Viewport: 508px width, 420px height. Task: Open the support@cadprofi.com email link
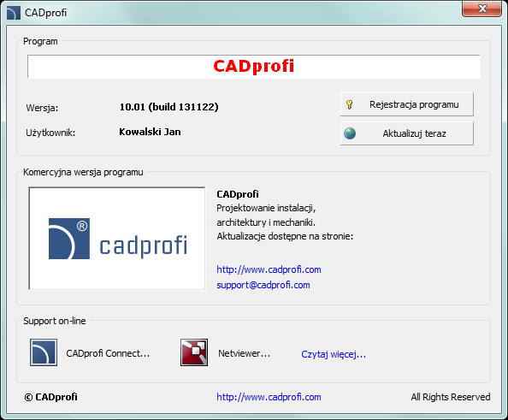[263, 285]
